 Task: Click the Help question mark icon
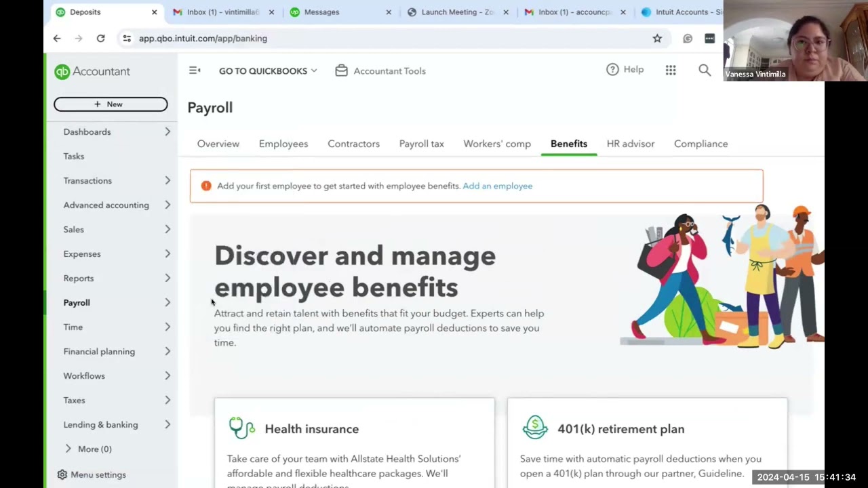612,69
